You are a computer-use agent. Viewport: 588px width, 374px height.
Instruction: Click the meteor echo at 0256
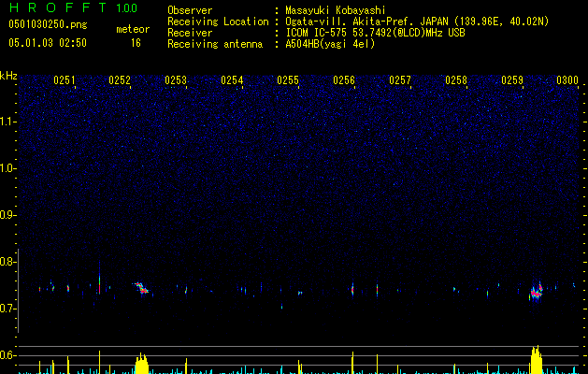(352, 290)
